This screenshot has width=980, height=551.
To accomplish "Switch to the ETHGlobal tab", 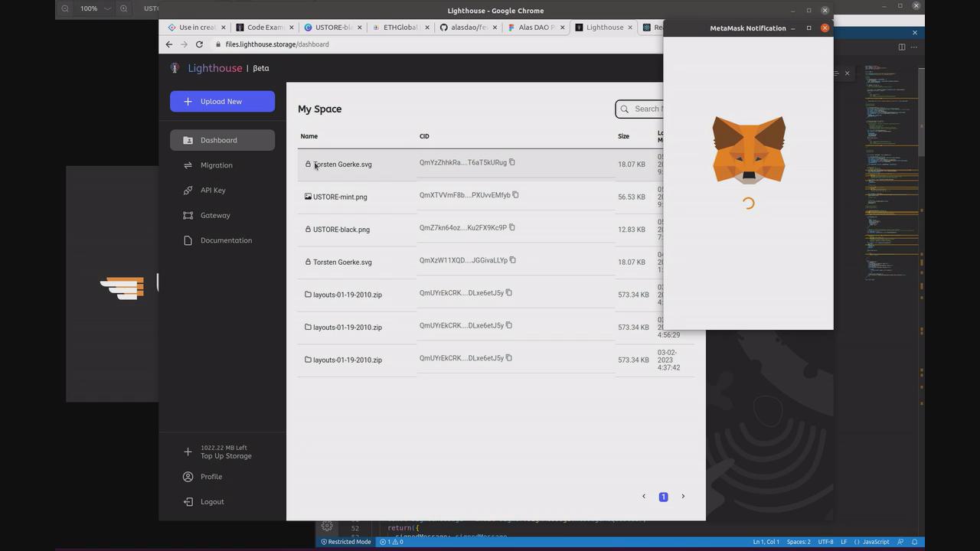I will [x=400, y=28].
